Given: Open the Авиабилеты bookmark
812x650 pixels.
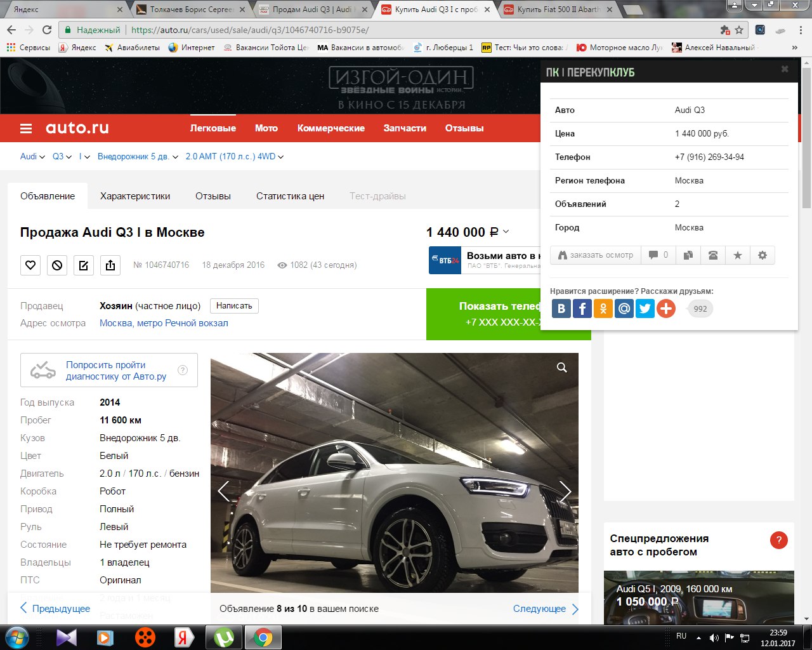Looking at the screenshot, I should click(x=132, y=48).
